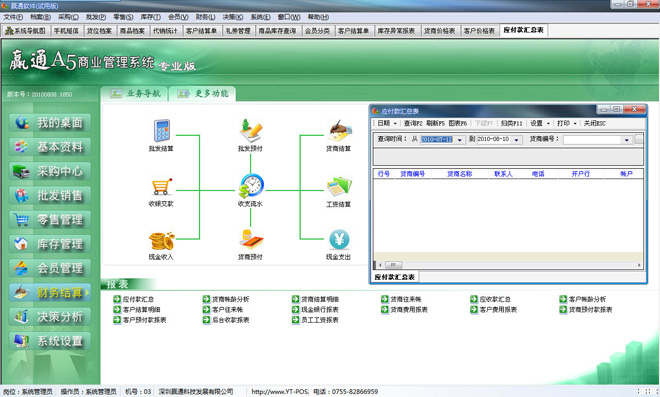Open the 货商结算 icon

pos(339,131)
